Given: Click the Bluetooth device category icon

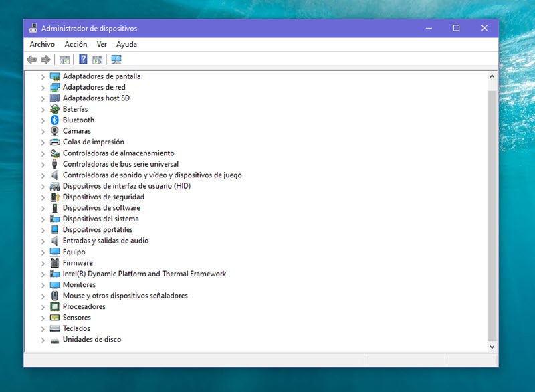Looking at the screenshot, I should 55,120.
